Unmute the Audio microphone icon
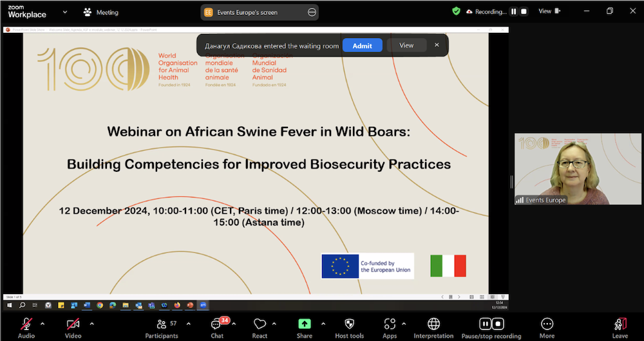 point(26,324)
